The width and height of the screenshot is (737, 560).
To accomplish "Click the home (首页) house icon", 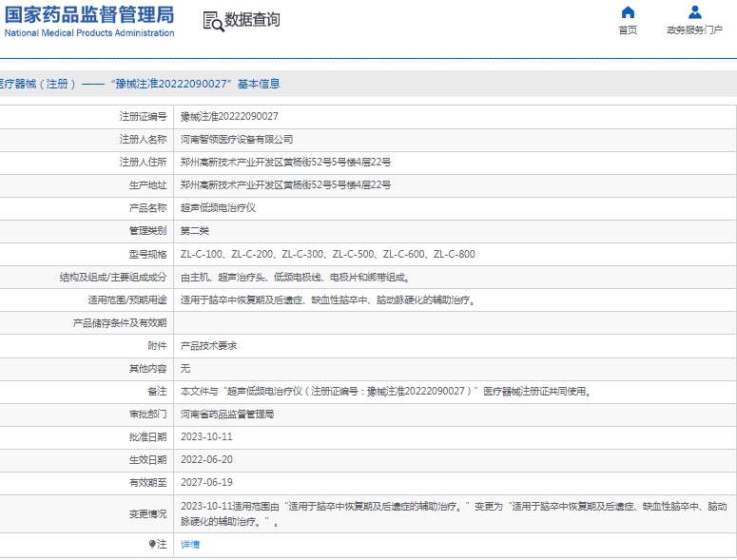I will pyautogui.click(x=628, y=12).
